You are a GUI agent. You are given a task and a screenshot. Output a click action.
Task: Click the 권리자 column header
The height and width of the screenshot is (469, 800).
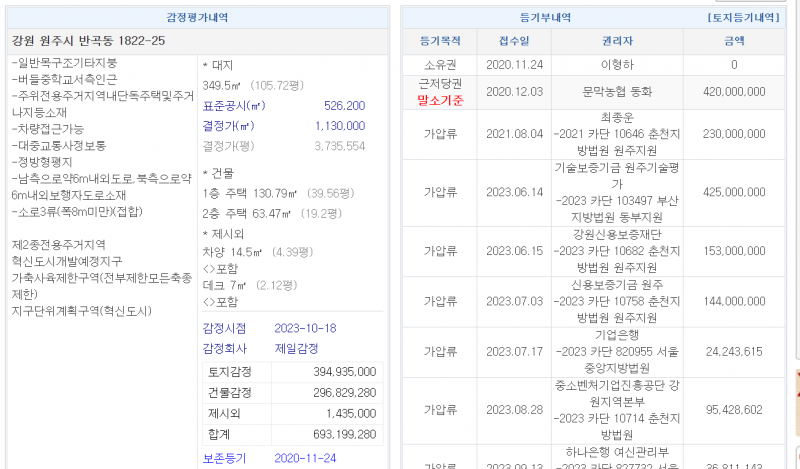tap(616, 41)
